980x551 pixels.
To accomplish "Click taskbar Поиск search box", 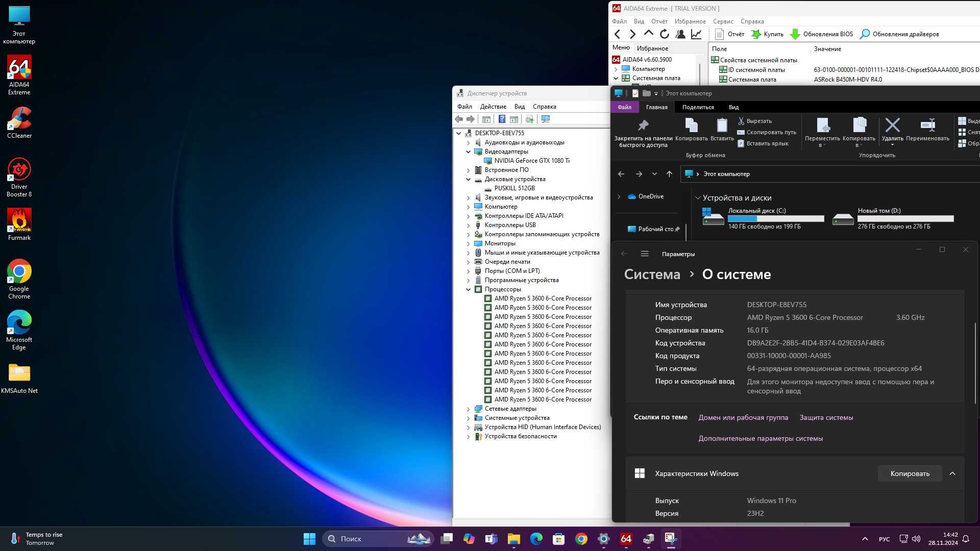I will 378,539.
